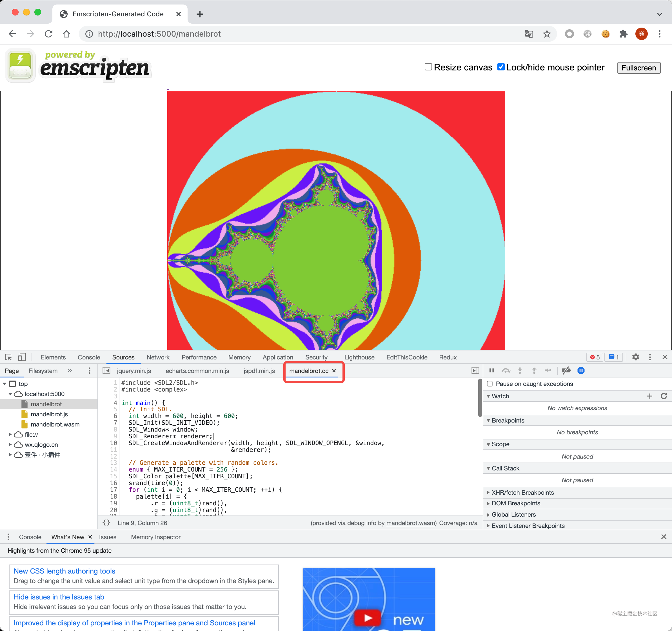This screenshot has height=631, width=672.
Task: Click the inspect element picker icon
Action: (x=8, y=357)
